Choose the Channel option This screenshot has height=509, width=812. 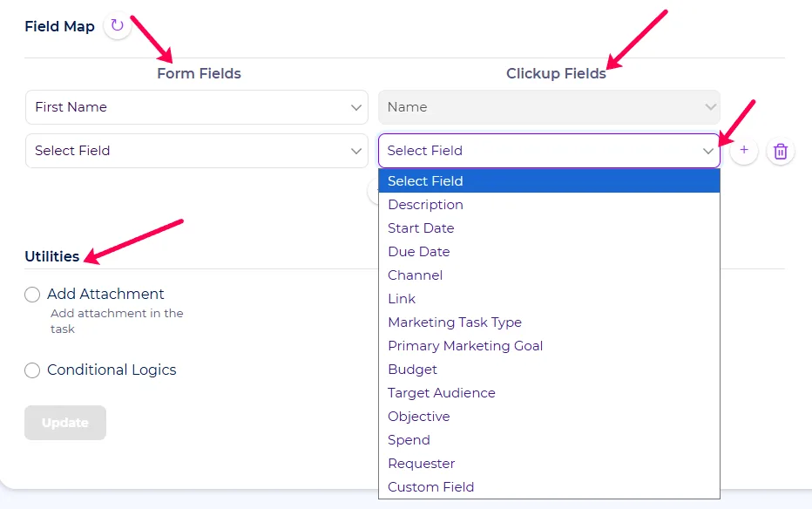tap(549, 275)
